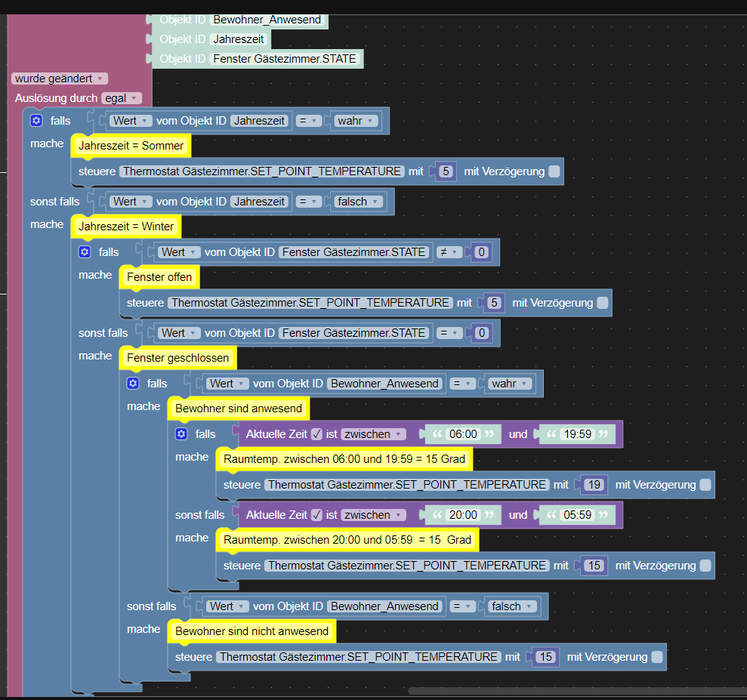Open the = operator dropdown in the Fenster STATE = 0 condition

[x=449, y=333]
